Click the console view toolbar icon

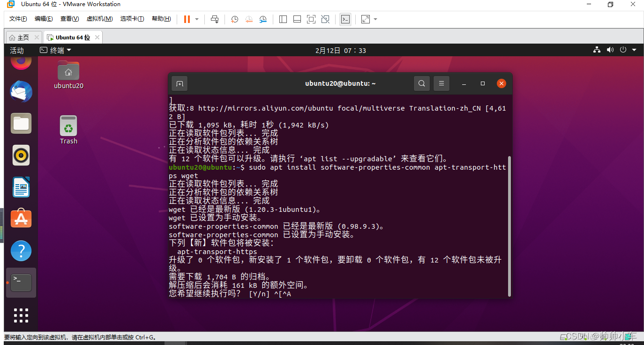[x=345, y=19]
